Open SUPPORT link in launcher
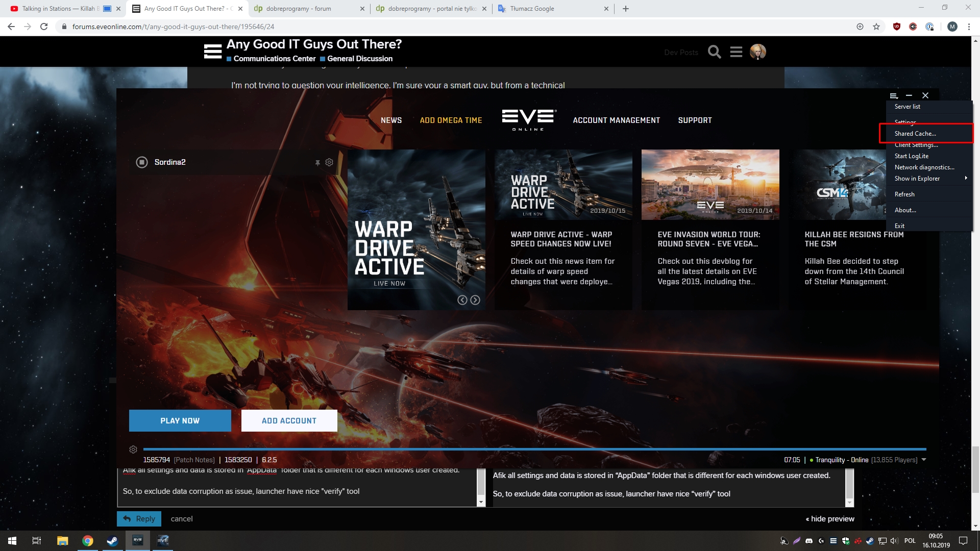 pos(695,120)
